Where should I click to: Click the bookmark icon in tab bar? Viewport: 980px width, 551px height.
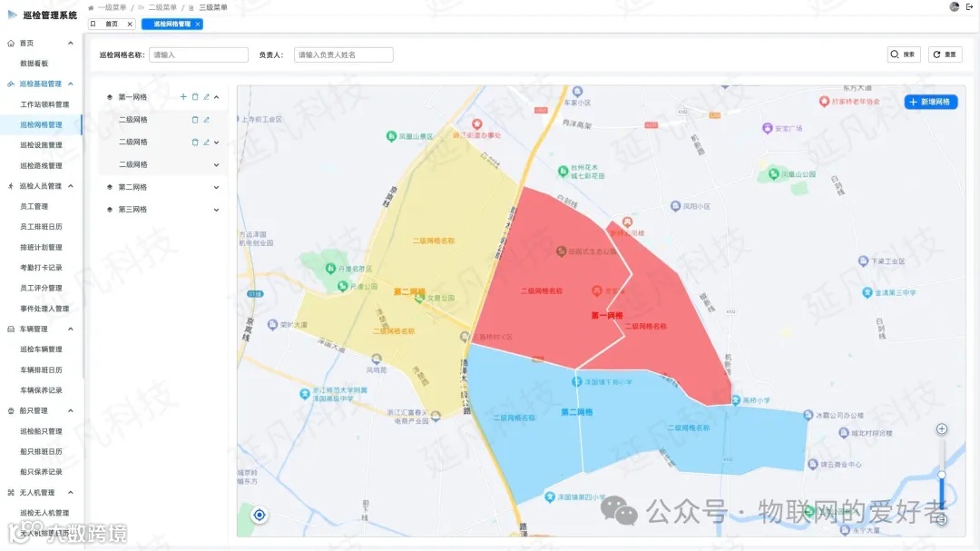click(x=93, y=24)
